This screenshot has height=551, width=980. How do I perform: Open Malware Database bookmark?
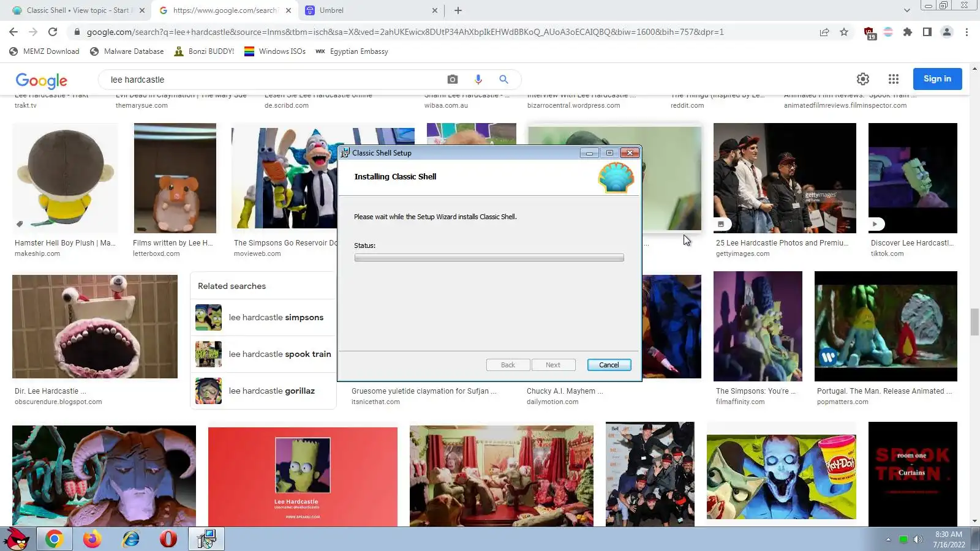tap(127, 51)
